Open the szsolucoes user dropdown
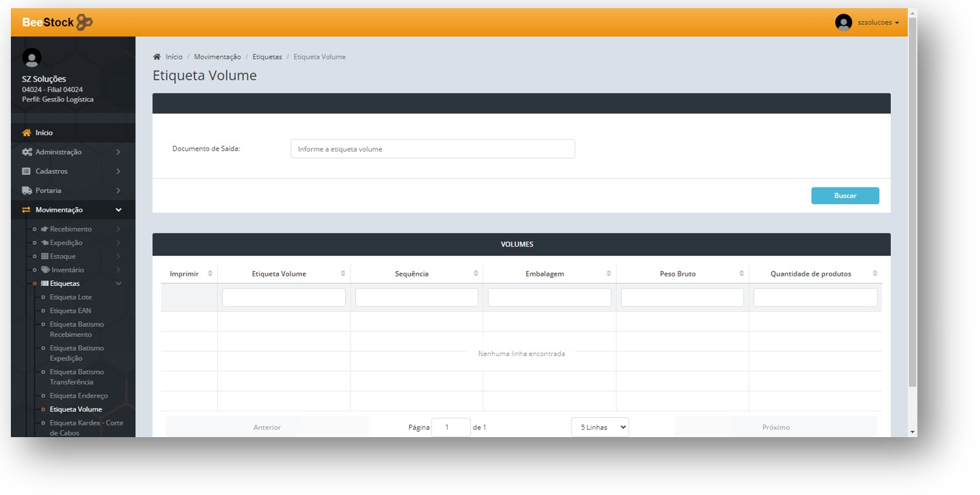 pyautogui.click(x=878, y=22)
